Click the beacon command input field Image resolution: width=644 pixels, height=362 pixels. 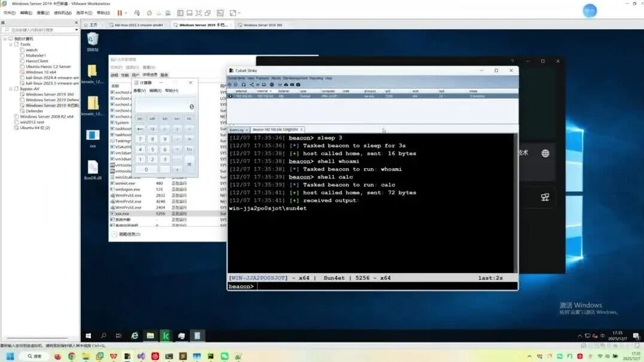pos(386,287)
